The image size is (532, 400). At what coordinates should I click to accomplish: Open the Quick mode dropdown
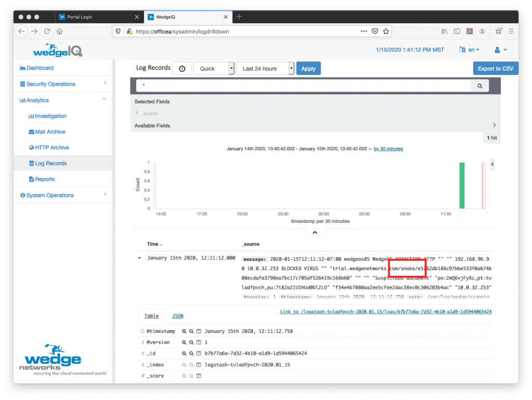(214, 69)
